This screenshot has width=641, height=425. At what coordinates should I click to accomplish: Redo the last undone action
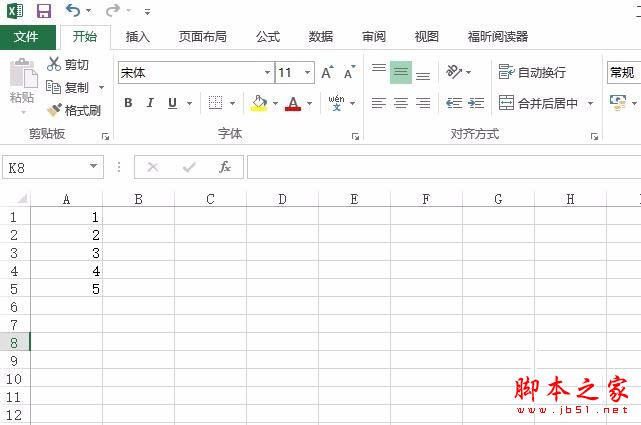113,10
